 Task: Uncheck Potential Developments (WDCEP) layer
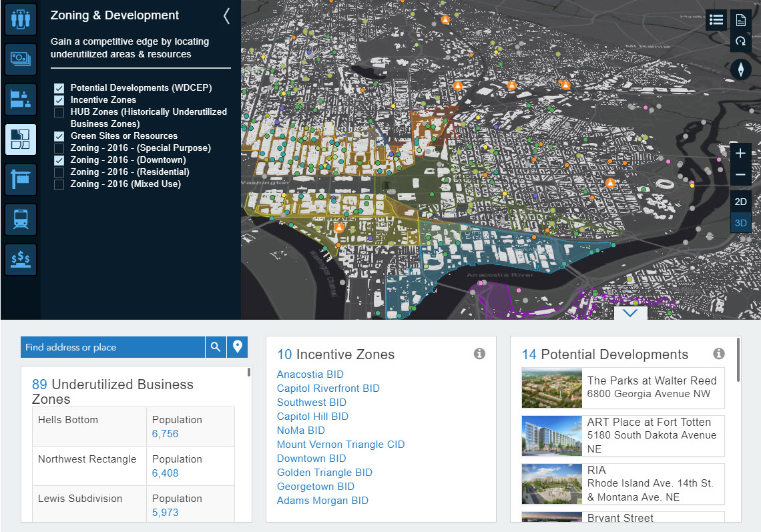click(x=59, y=88)
